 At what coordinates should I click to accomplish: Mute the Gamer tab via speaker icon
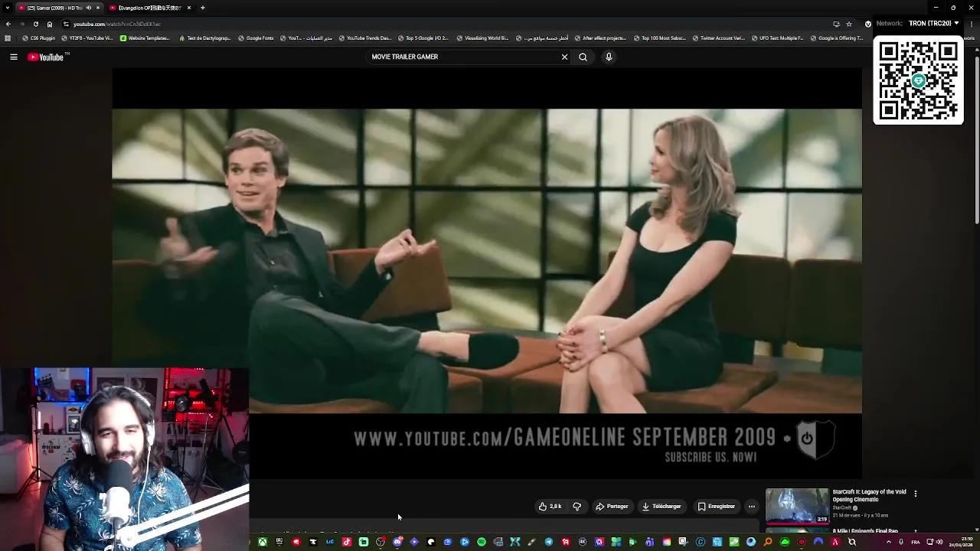point(88,8)
